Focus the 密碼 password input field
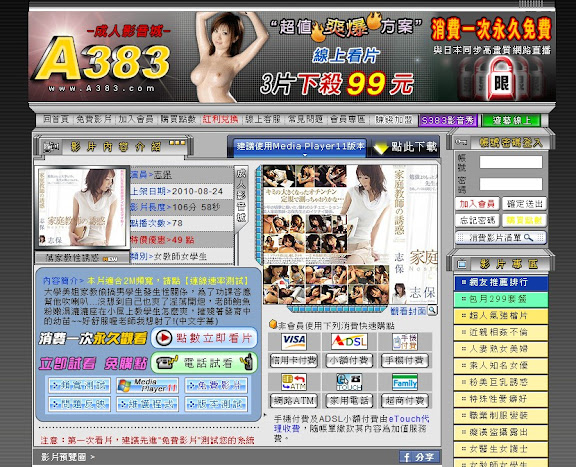Viewport: 576px width, 467px height. [511, 184]
